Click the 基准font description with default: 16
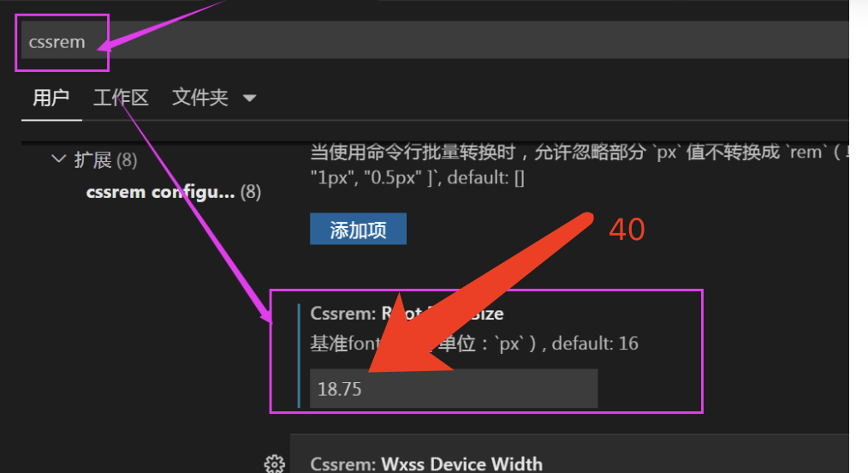 click(474, 344)
